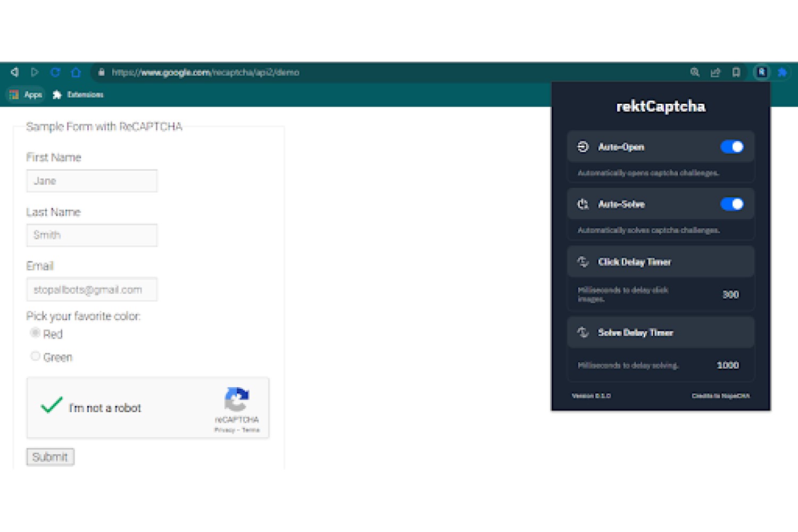Click the 'Automatically solves captcha challenges' description
The height and width of the screenshot is (532, 798).
(649, 230)
